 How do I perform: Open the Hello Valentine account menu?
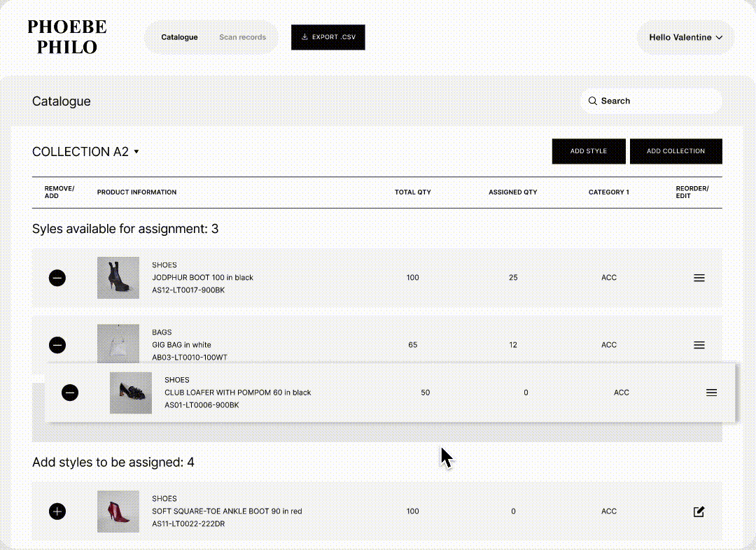tap(685, 37)
